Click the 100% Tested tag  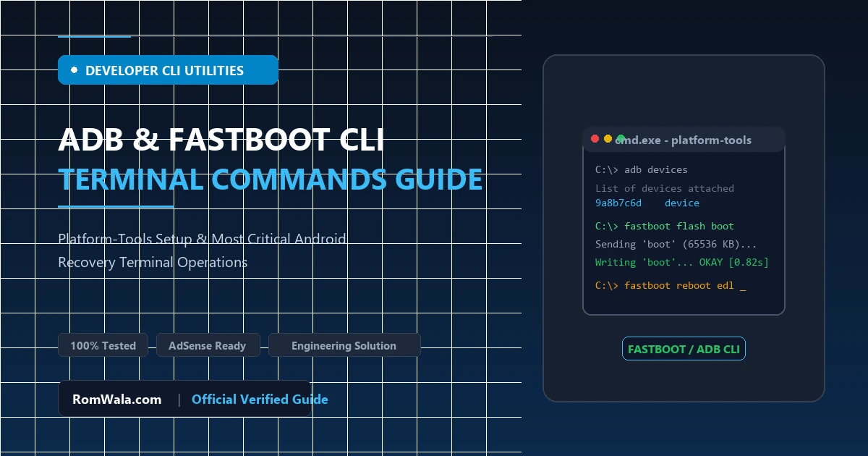(103, 345)
